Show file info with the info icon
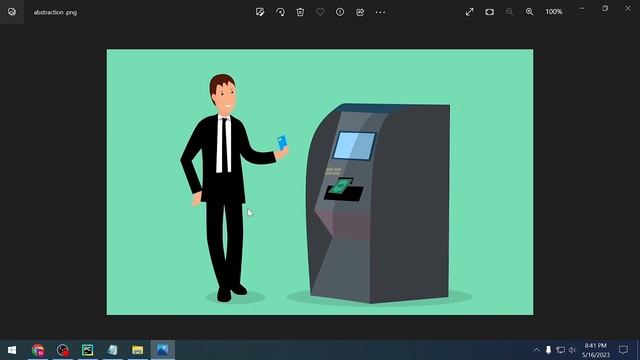The height and width of the screenshot is (360, 640). [340, 12]
